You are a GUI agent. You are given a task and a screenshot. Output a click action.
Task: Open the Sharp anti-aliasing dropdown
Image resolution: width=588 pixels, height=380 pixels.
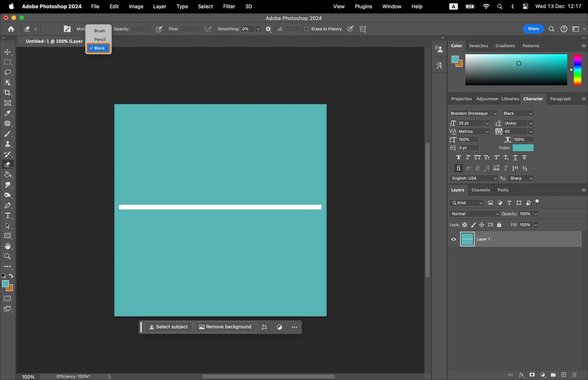click(521, 178)
